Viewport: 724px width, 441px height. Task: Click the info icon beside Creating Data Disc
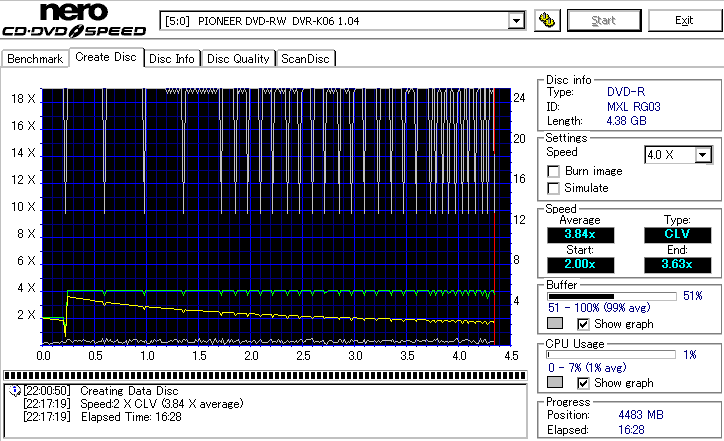13,390
